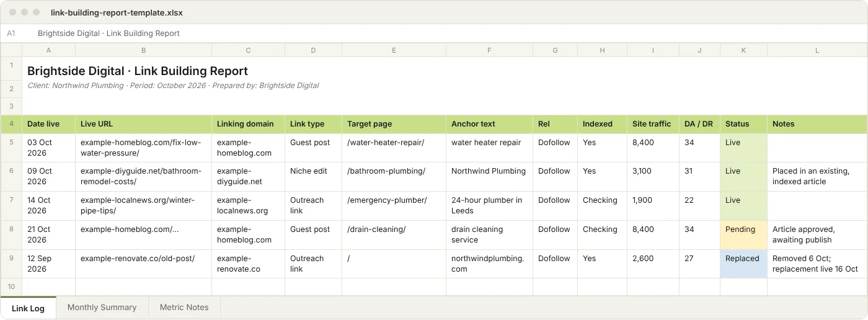This screenshot has width=868, height=320.
Task: Click the water heater repair anchor text cell
Action: tap(489, 148)
